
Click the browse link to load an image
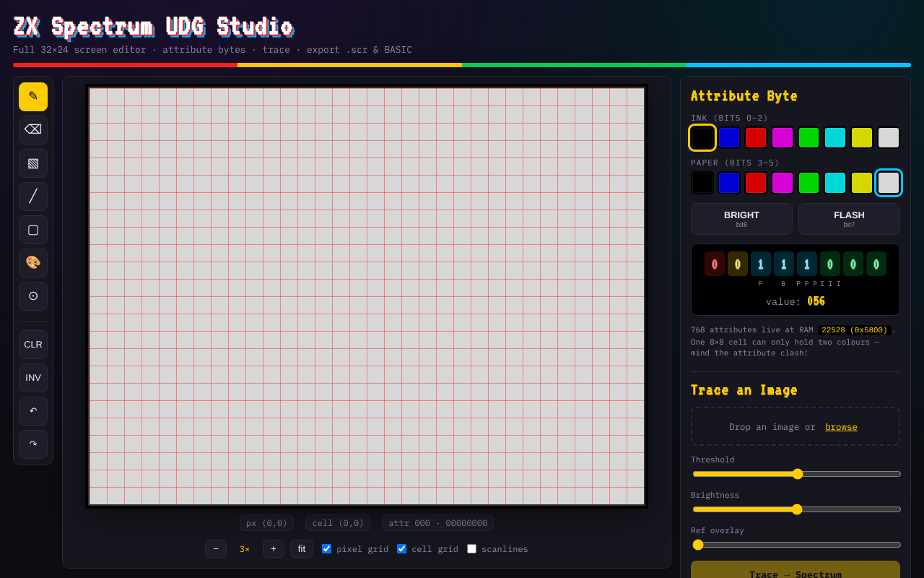pos(841,427)
